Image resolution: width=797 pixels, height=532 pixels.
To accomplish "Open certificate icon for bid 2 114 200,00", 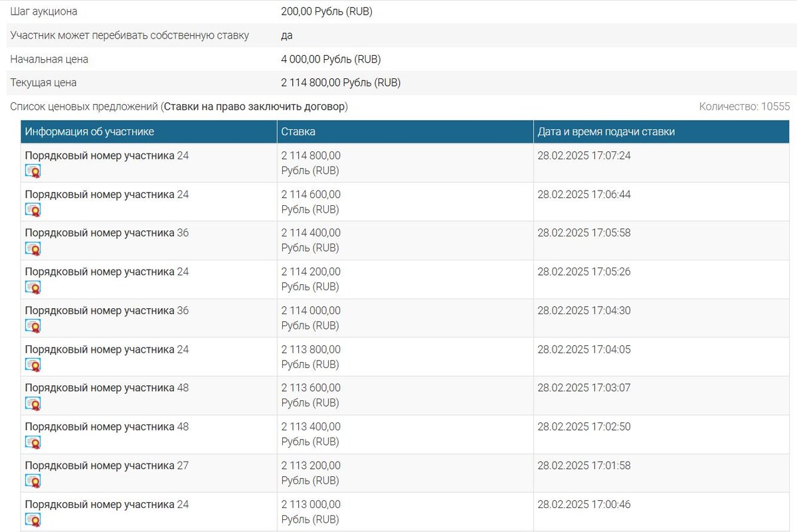I will click(x=33, y=287).
